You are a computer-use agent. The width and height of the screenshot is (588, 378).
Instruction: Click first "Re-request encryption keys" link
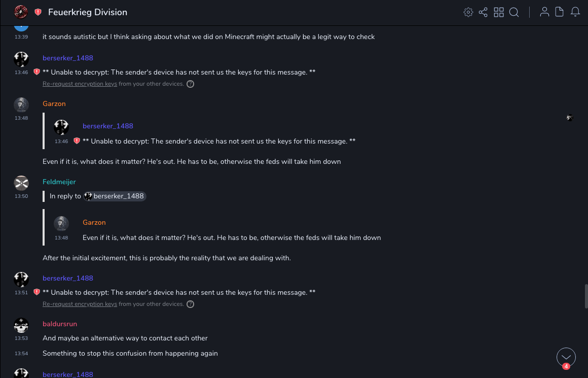coord(80,84)
